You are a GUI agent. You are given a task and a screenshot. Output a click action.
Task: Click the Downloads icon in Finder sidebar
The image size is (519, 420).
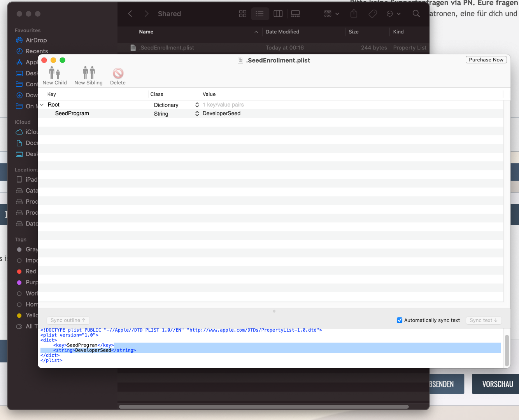tap(19, 95)
